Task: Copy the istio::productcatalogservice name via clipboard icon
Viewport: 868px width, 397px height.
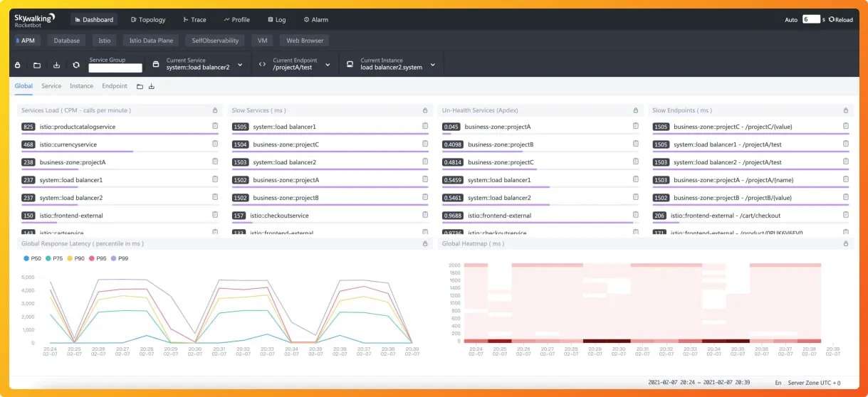Action: pyautogui.click(x=215, y=127)
